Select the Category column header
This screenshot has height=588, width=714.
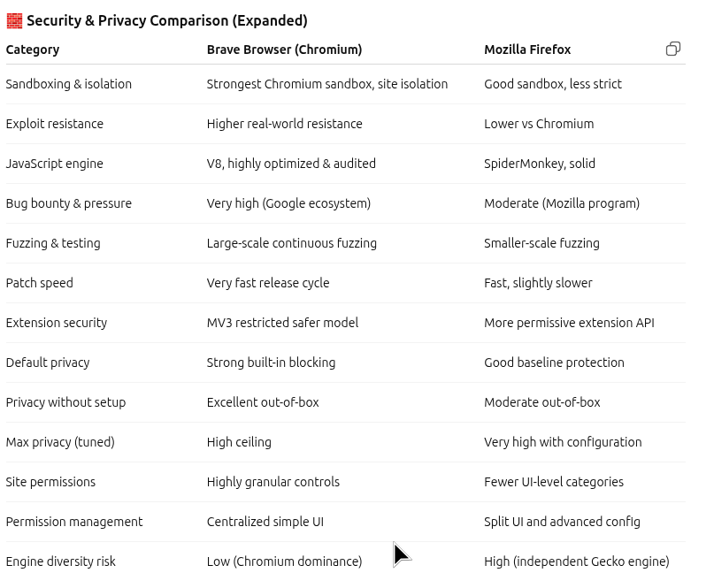pyautogui.click(x=33, y=50)
